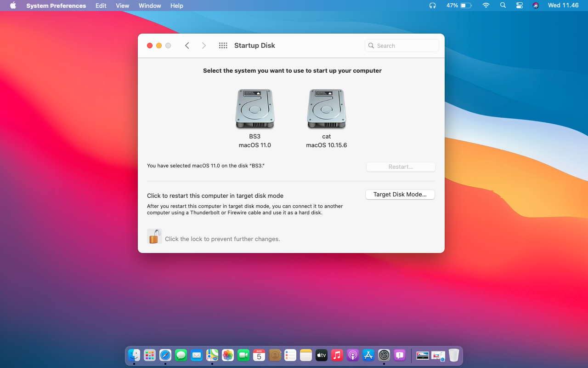
Task: Click Target Disk Mode button
Action: coord(400,195)
